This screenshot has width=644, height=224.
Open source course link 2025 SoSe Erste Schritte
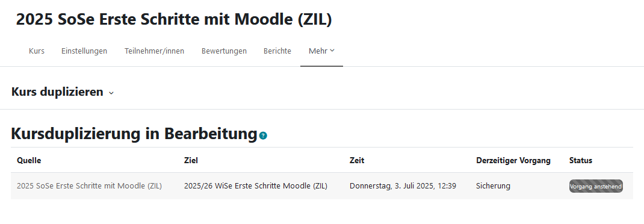(x=89, y=186)
